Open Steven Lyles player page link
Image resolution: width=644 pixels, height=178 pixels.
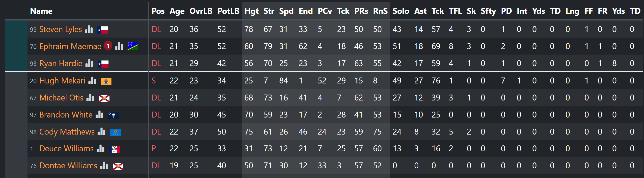click(60, 29)
